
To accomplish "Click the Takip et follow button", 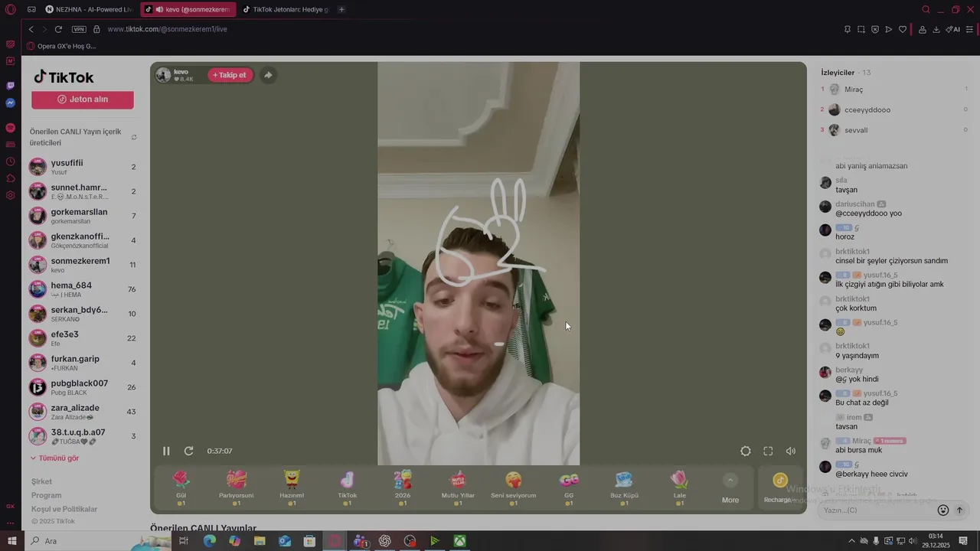I will [230, 75].
